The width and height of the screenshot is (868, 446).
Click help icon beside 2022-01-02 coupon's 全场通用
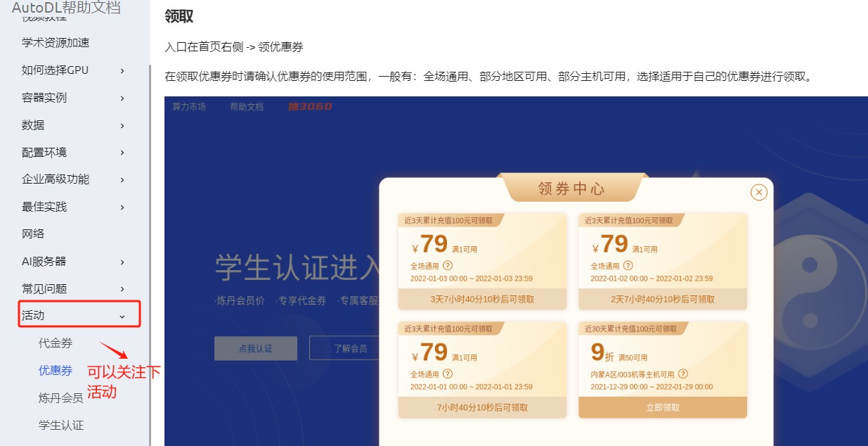pos(628,266)
